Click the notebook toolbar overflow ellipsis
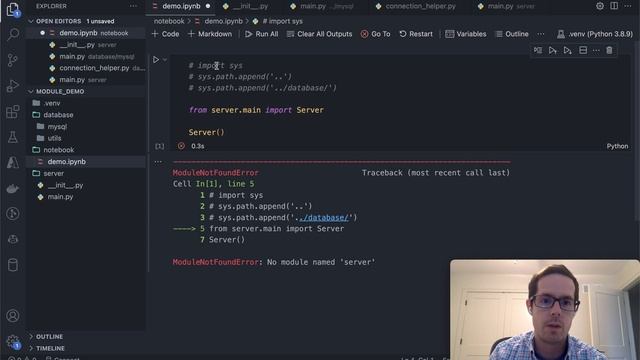 point(541,34)
